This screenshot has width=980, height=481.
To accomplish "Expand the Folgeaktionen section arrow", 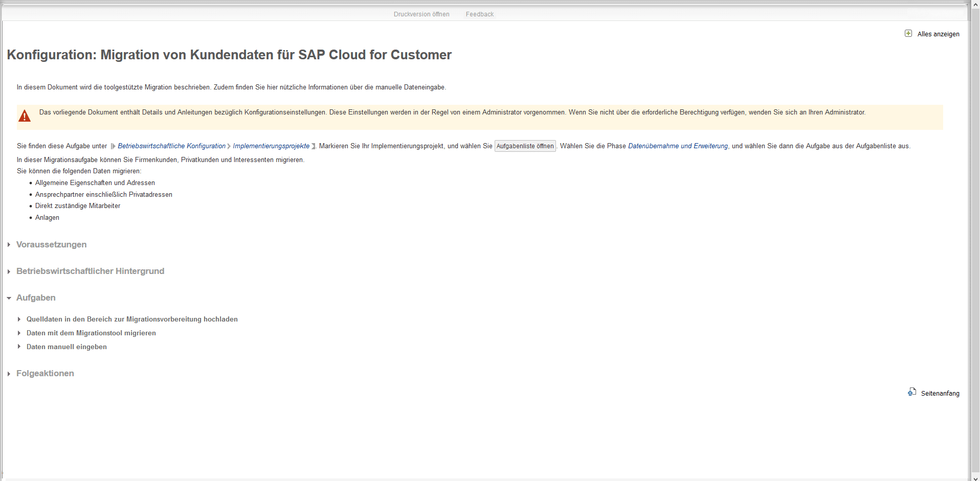I will coord(9,374).
